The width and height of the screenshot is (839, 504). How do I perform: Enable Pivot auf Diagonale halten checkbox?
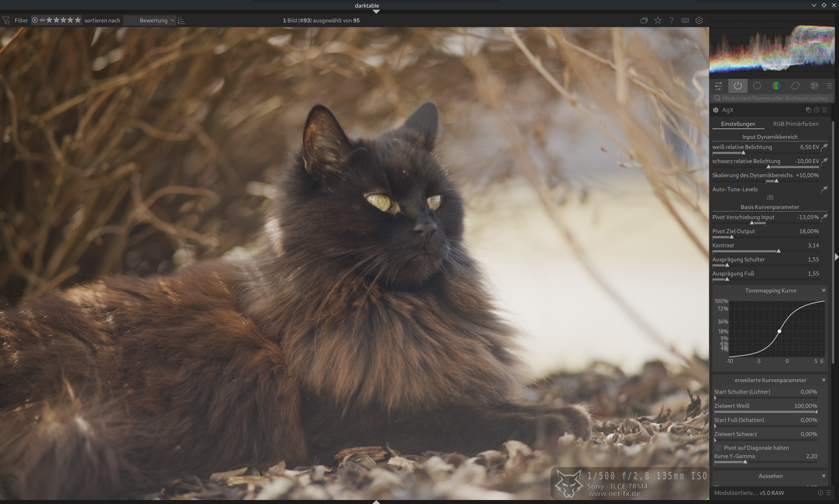[x=718, y=448]
